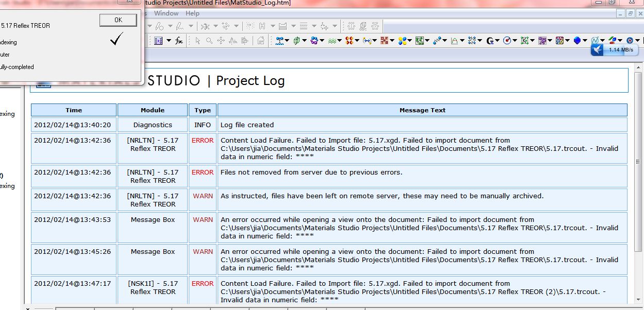This screenshot has height=310, width=644.
Task: Click the black G module icon
Action: (490, 41)
